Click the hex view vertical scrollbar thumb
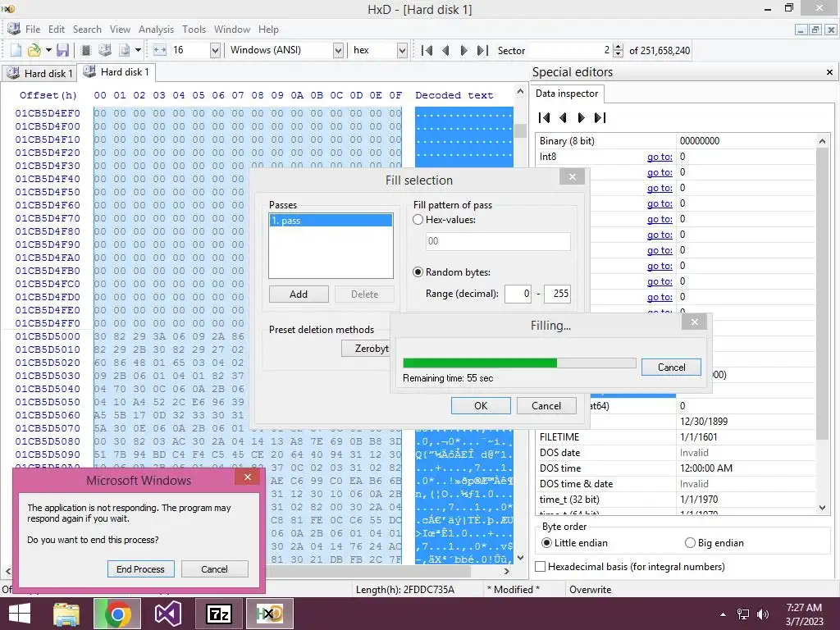840x630 pixels. (x=520, y=130)
